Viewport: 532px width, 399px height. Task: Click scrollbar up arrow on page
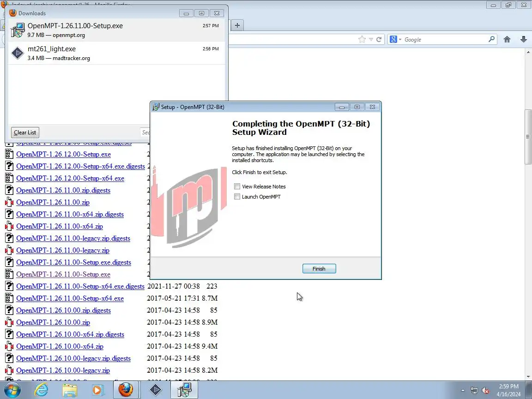pos(528,52)
